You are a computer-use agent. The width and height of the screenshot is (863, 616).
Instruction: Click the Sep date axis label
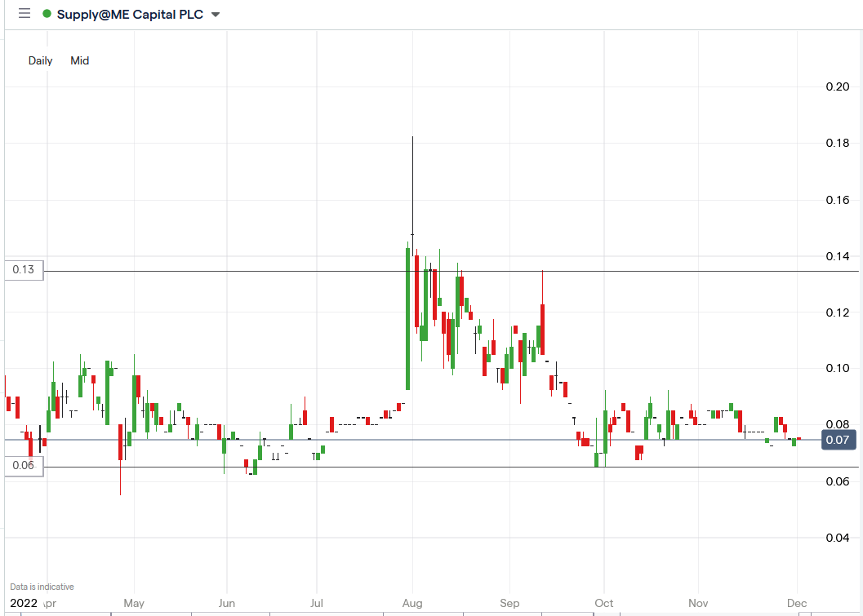point(509,603)
